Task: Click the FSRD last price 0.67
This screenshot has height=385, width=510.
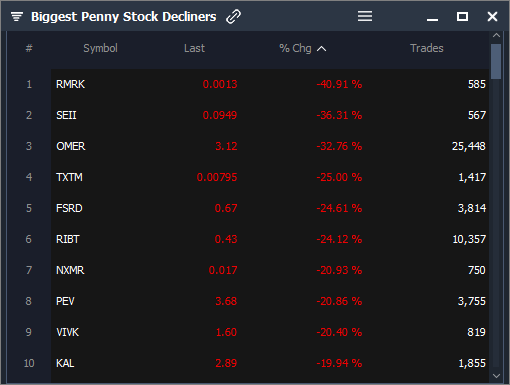Action: click(226, 208)
